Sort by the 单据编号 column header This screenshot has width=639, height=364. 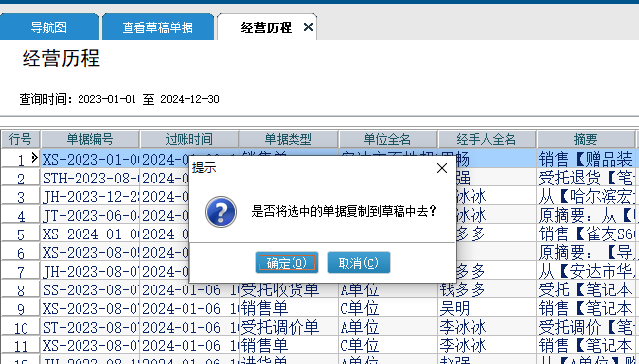[x=90, y=139]
